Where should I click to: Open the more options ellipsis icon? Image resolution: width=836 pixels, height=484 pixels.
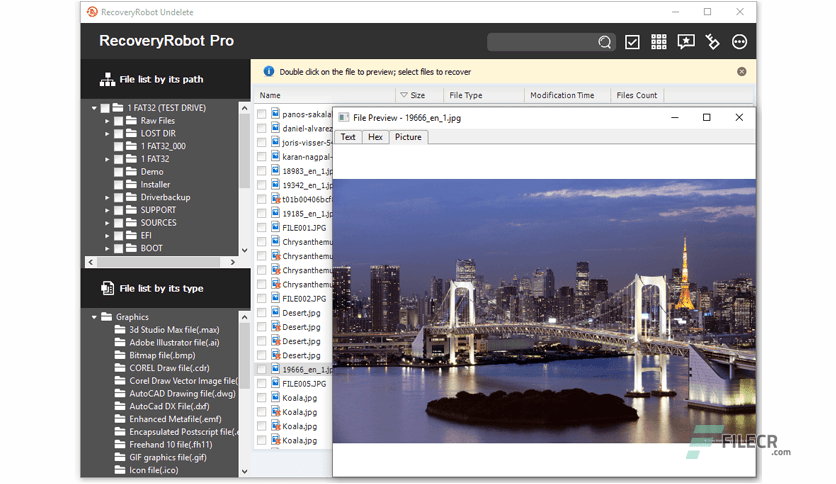point(739,42)
